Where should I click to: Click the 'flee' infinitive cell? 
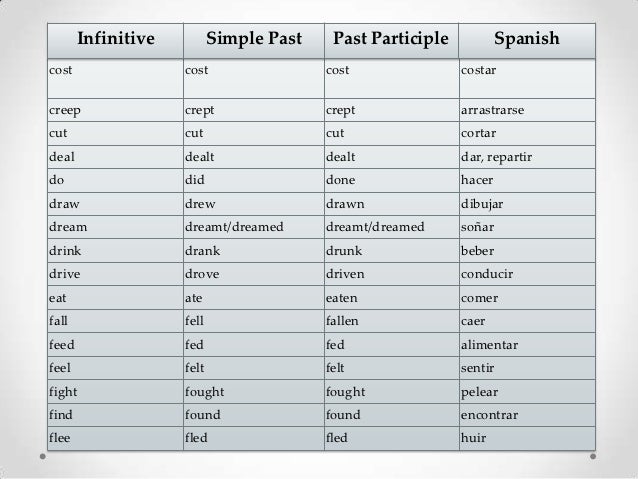point(116,439)
